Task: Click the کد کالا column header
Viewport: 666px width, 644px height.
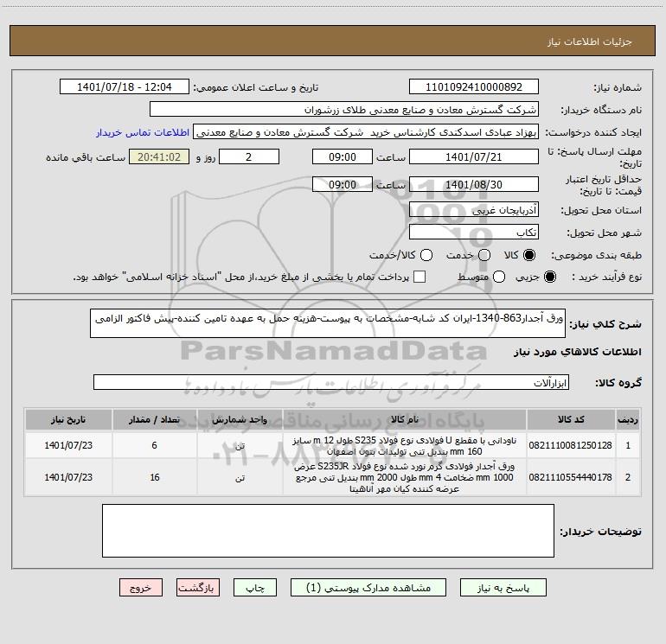Action: tap(571, 419)
